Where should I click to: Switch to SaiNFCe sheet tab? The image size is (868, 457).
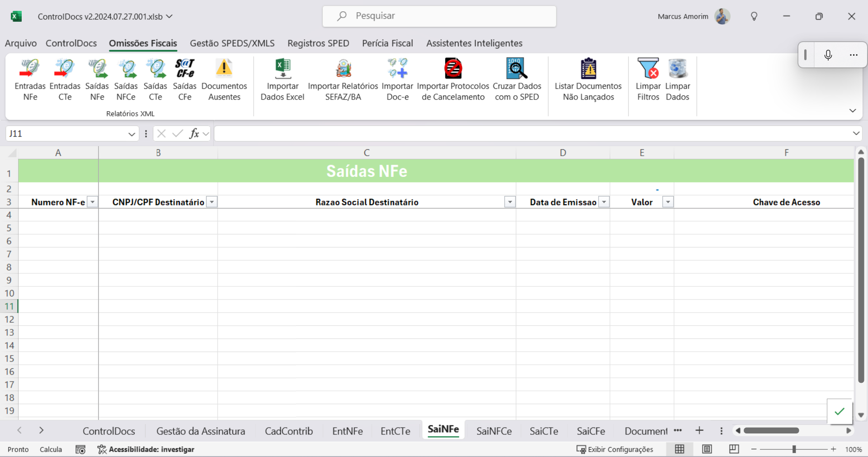[x=494, y=431]
